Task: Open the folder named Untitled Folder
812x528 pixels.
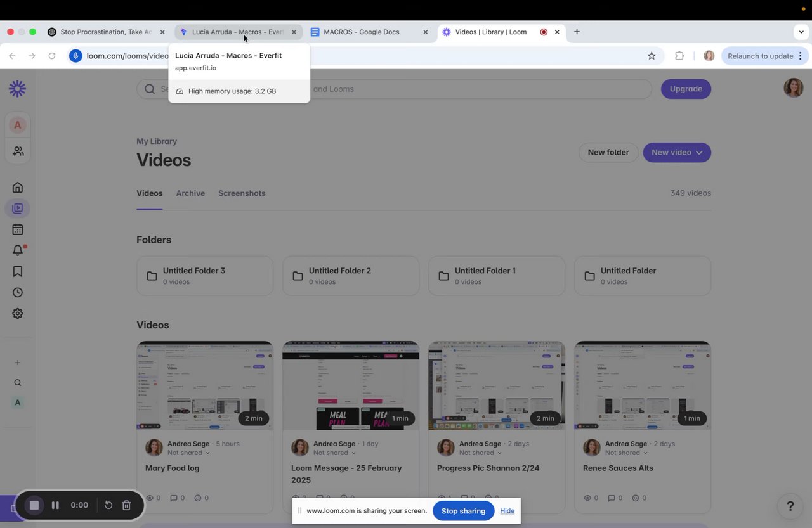Action: (x=643, y=276)
